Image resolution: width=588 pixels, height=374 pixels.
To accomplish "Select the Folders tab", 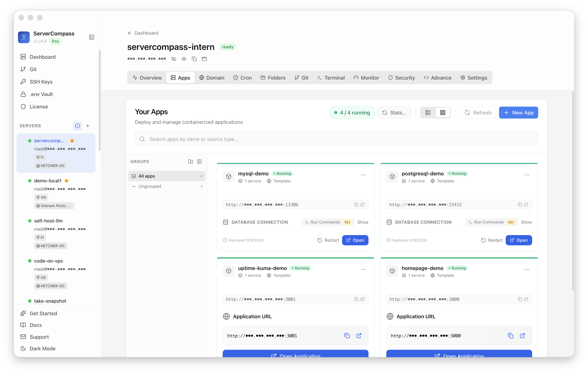I will click(273, 78).
